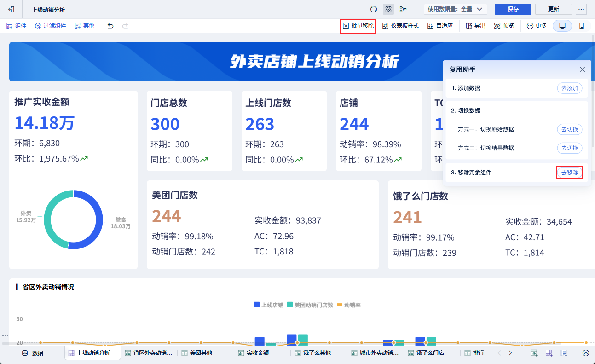Click the exit/back icon at top left
The height and width of the screenshot is (364, 595).
pos(11,9)
